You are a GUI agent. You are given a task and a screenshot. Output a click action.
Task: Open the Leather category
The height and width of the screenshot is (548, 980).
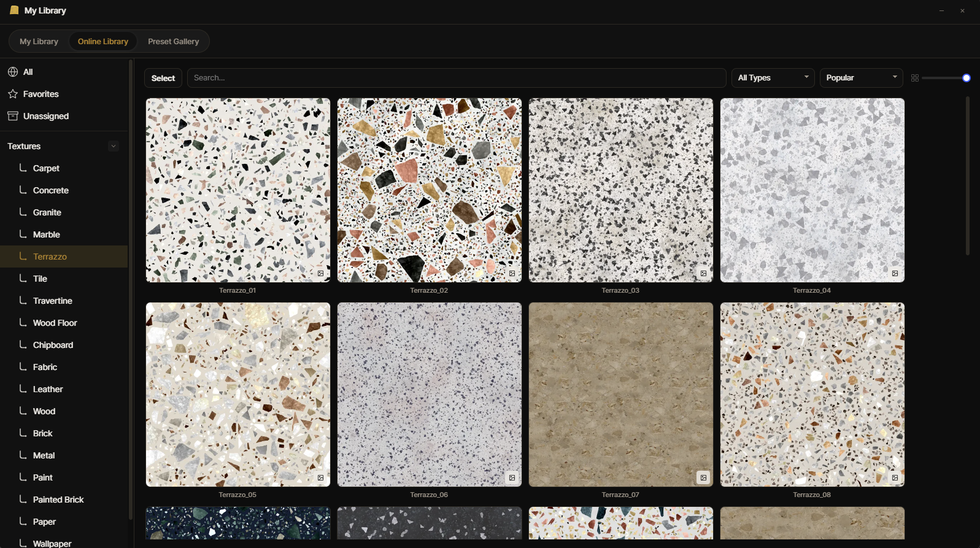point(64,389)
